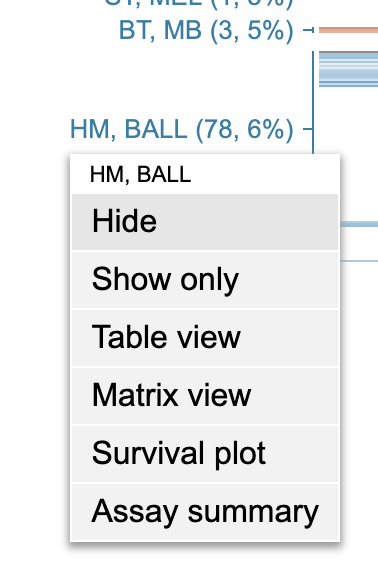Select the Show only menu option
Image resolution: width=378 pixels, height=568 pixels.
[205, 280]
